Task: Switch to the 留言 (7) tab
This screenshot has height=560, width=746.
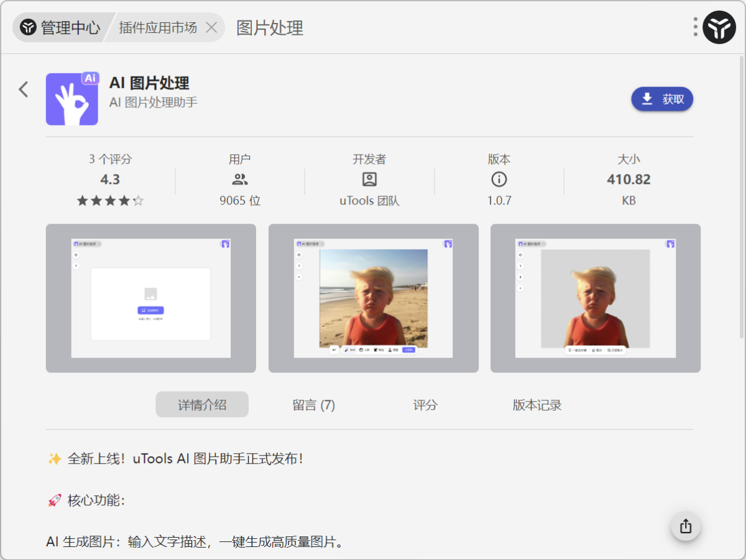Action: (x=313, y=405)
